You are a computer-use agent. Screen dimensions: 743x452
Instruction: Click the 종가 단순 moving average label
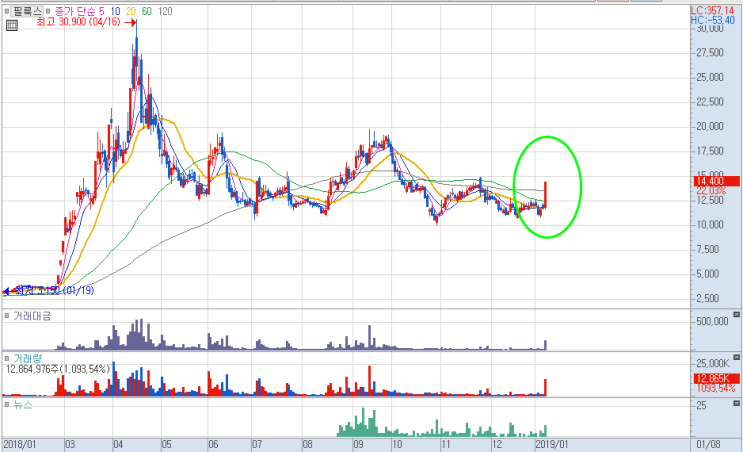[x=77, y=11]
